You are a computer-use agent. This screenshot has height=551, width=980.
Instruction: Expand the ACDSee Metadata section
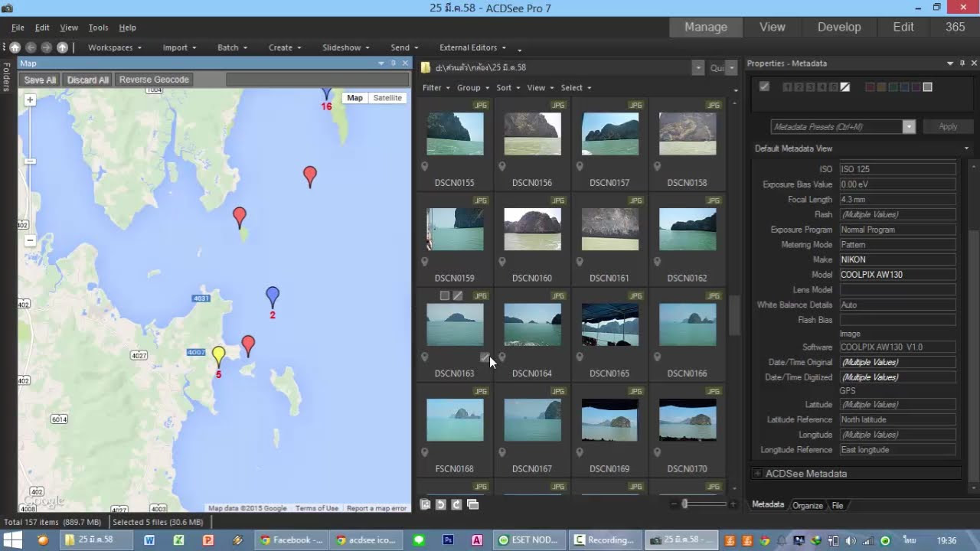pos(757,474)
